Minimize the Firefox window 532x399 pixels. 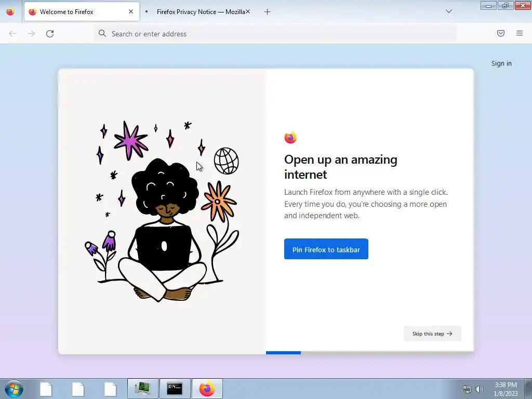pos(488,5)
